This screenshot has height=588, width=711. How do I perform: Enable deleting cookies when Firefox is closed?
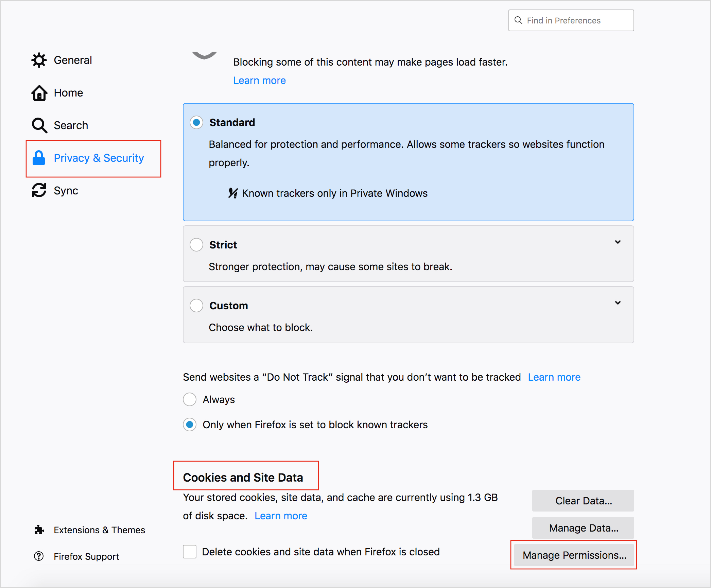190,552
